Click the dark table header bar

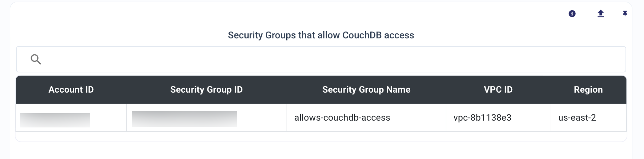[x=321, y=89]
